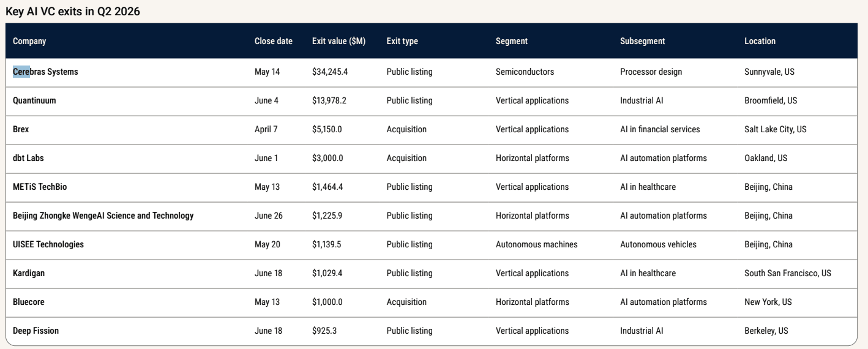Screen dimensions: 868x349
Task: Click the $1,225.9 exit value
Action: tap(327, 216)
